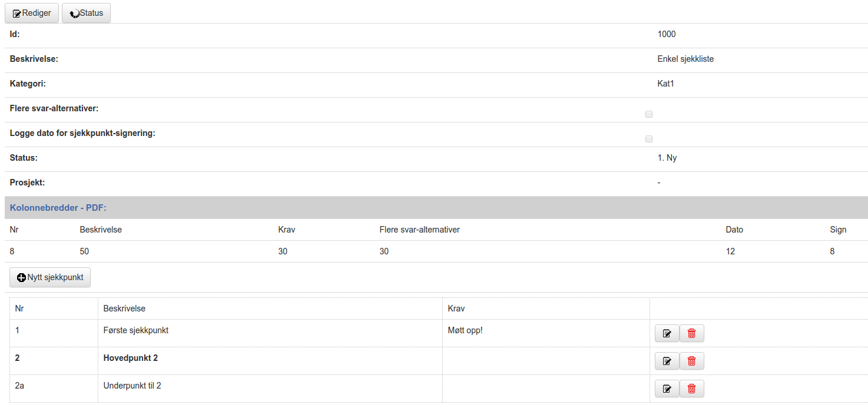Select the Kolonnebredder - PDF header
868x408 pixels.
(436, 208)
